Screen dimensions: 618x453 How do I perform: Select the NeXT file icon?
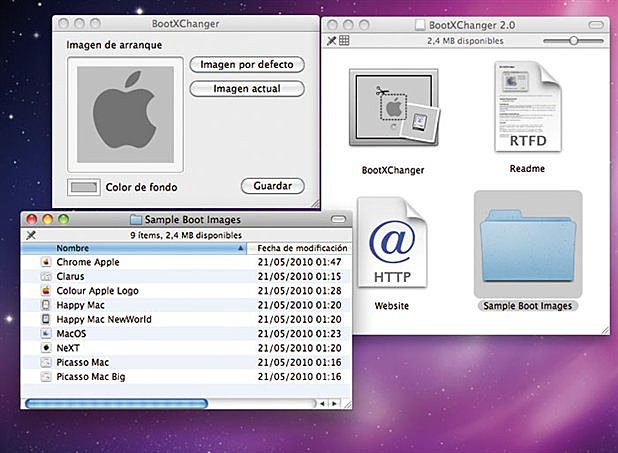coord(46,348)
